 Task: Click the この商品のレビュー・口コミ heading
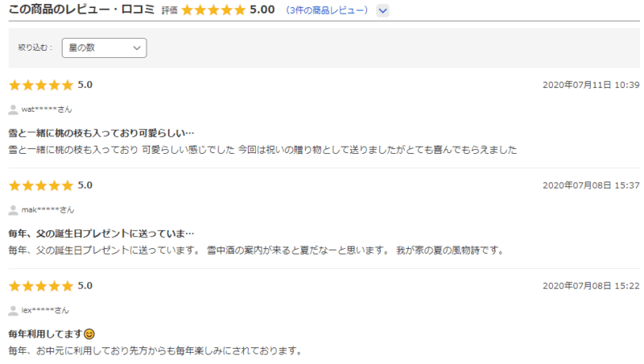pos(82,10)
